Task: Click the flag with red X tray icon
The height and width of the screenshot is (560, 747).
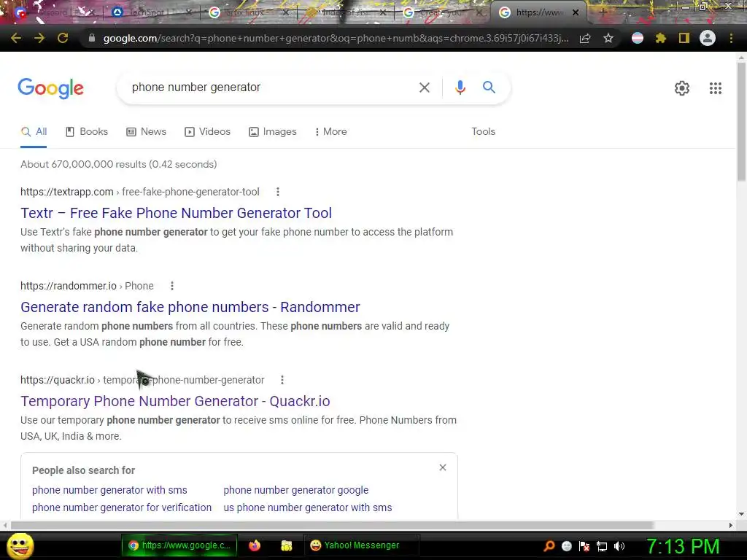Action: click(x=584, y=546)
